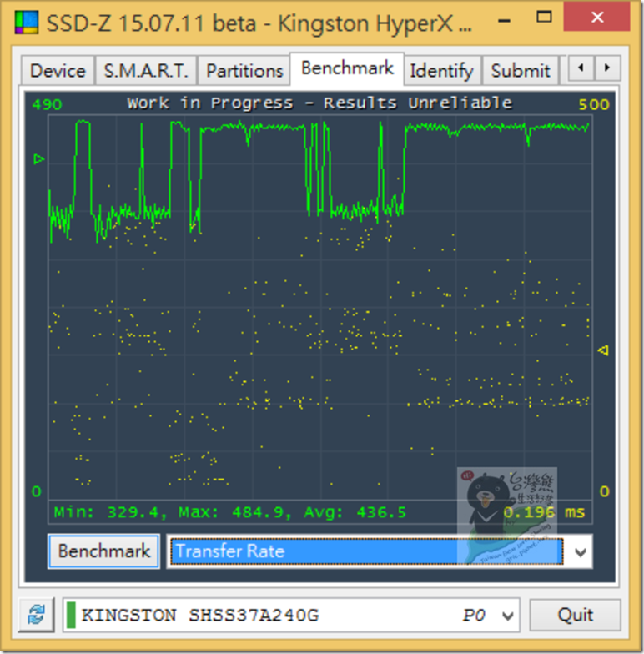
Task: Click the P0 port label in the drive selector
Action: [x=474, y=616]
